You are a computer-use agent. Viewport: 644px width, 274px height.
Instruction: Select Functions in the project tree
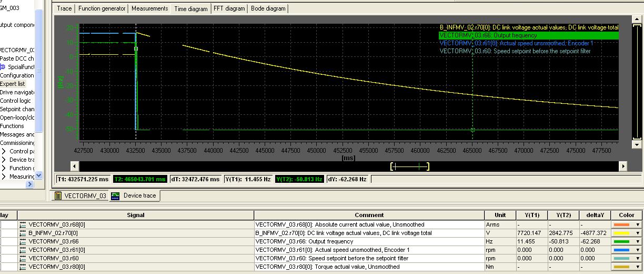click(x=12, y=126)
